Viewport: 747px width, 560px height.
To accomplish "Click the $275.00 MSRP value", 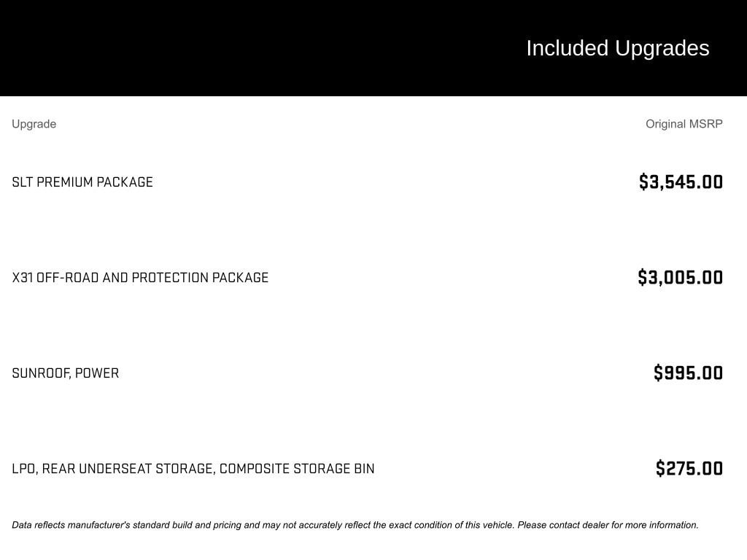I will coord(689,469).
